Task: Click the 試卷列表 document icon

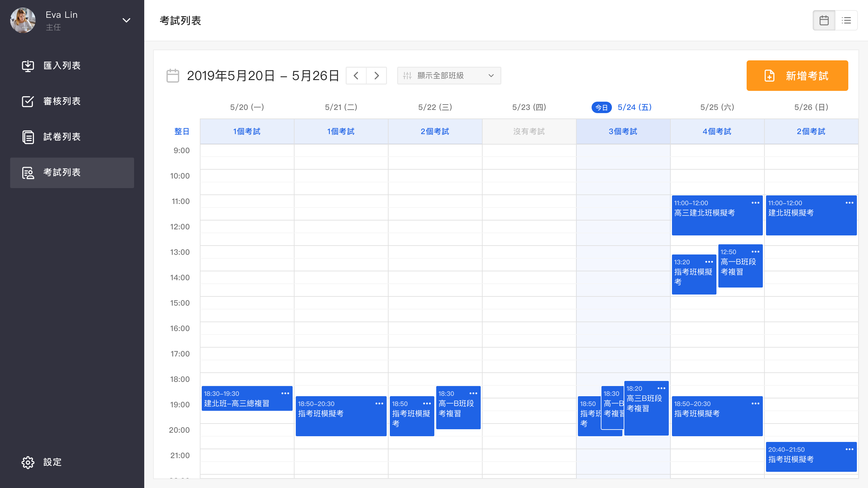Action: point(28,137)
